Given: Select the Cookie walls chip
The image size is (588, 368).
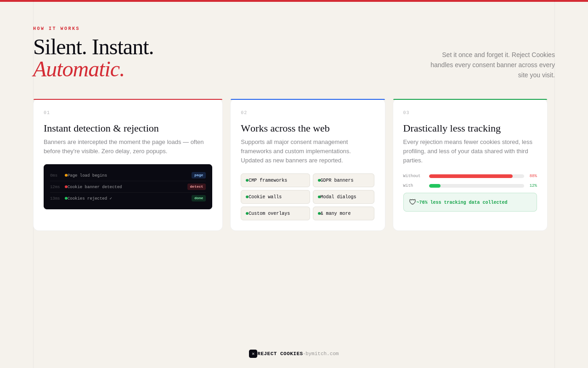Looking at the screenshot, I should click(275, 197).
